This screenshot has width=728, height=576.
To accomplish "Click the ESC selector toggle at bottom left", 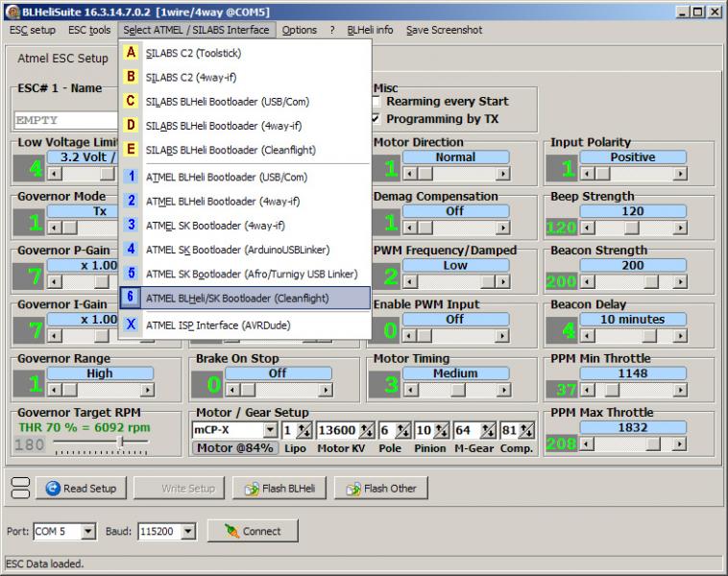I will point(19,488).
